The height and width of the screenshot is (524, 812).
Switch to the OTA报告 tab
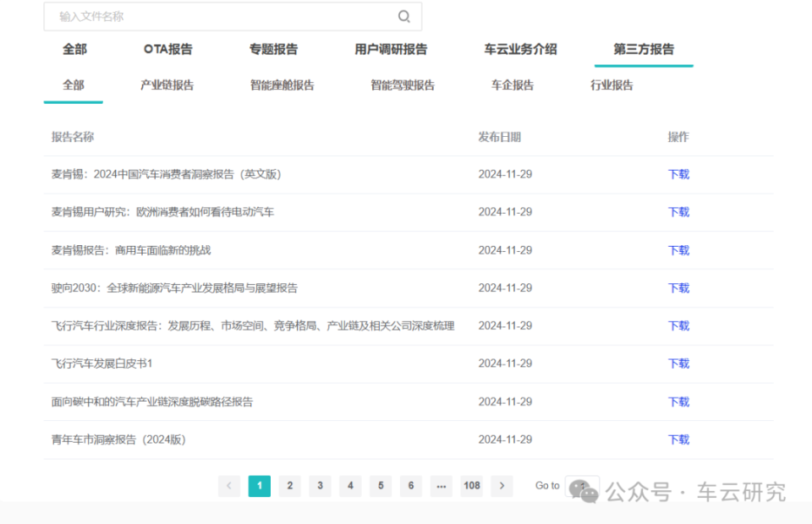click(x=167, y=49)
